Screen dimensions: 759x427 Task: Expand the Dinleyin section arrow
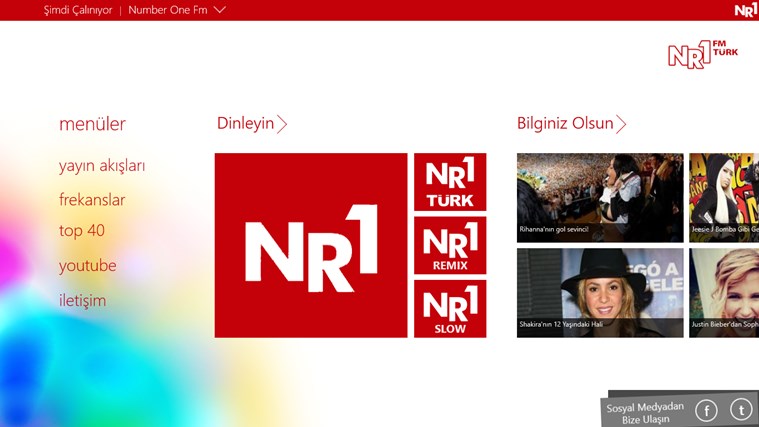[282, 124]
